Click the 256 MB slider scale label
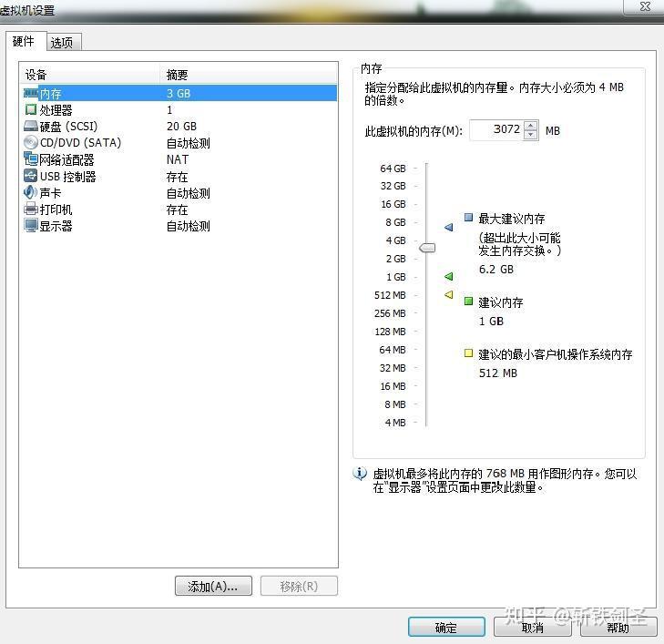 pos(390,313)
